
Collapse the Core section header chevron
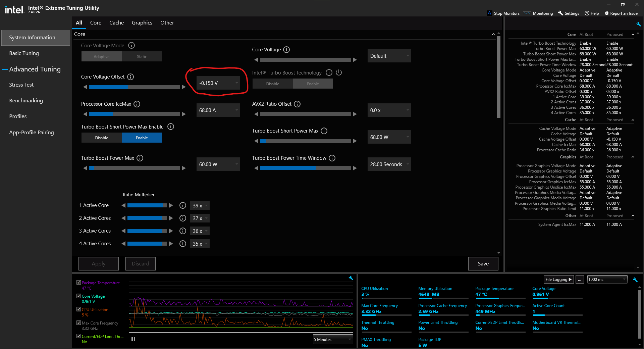click(x=493, y=34)
